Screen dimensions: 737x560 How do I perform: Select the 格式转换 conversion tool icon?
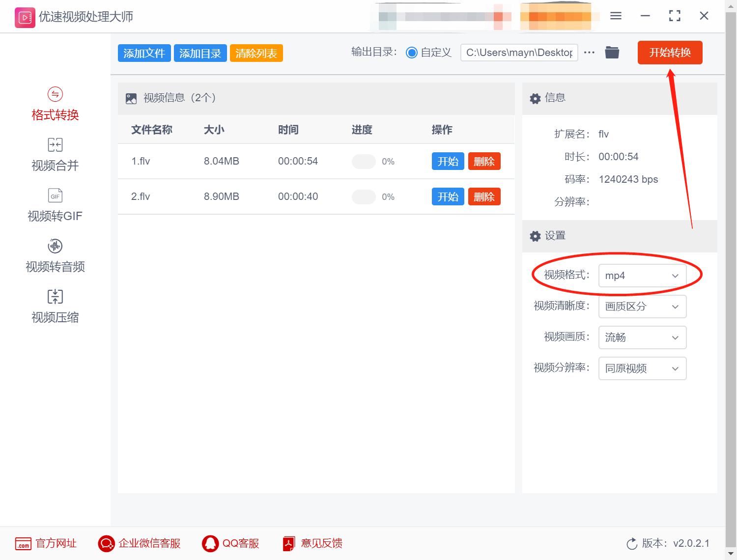tap(55, 93)
